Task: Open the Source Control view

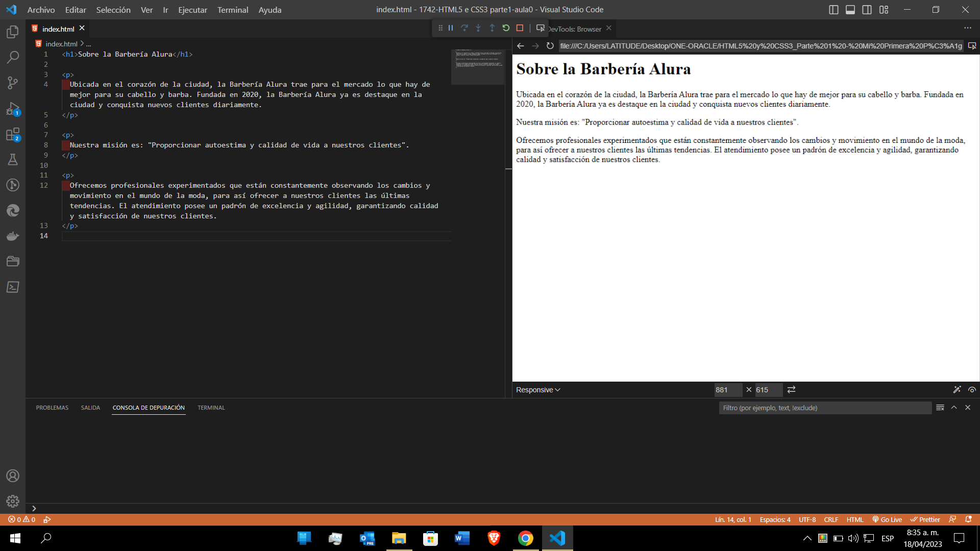Action: 13,83
